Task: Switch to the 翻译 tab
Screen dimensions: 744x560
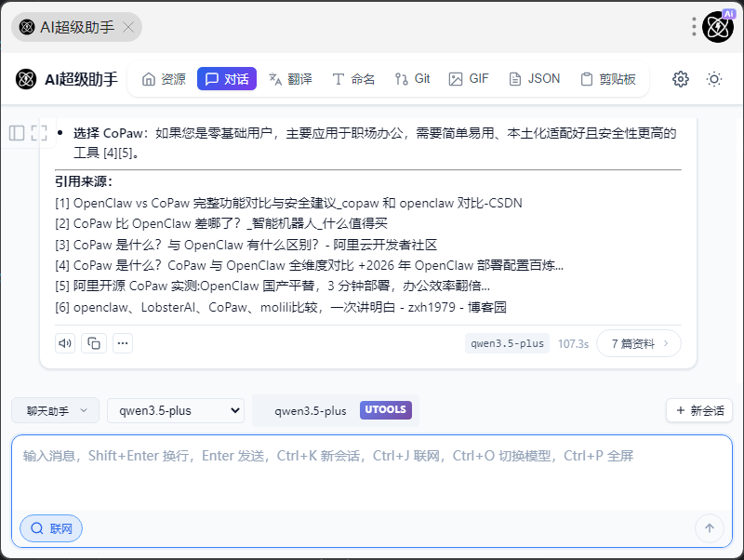Action: click(x=290, y=79)
